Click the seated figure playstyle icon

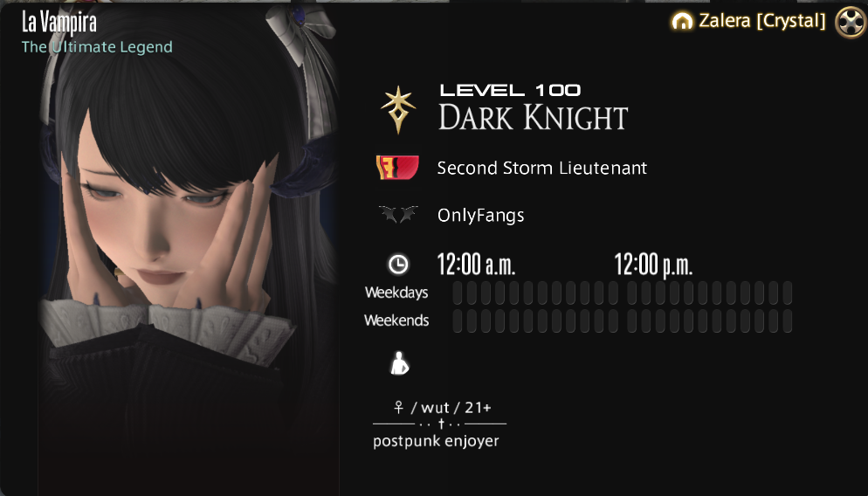click(x=399, y=363)
